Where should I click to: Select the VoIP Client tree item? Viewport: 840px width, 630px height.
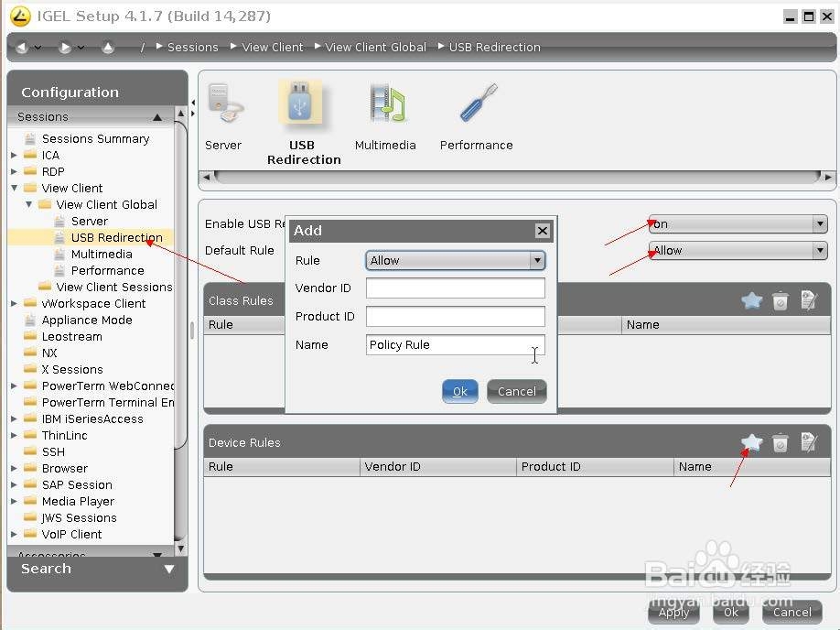(x=71, y=535)
